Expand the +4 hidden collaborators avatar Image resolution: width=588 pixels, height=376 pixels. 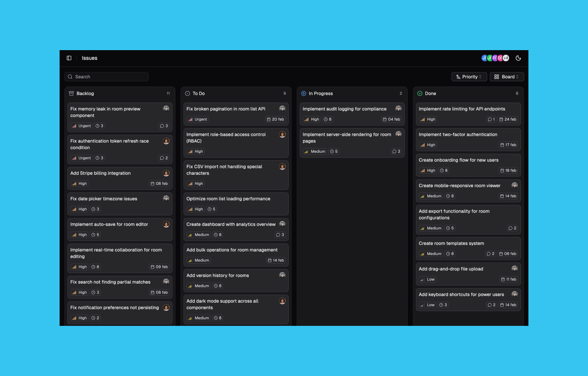505,58
